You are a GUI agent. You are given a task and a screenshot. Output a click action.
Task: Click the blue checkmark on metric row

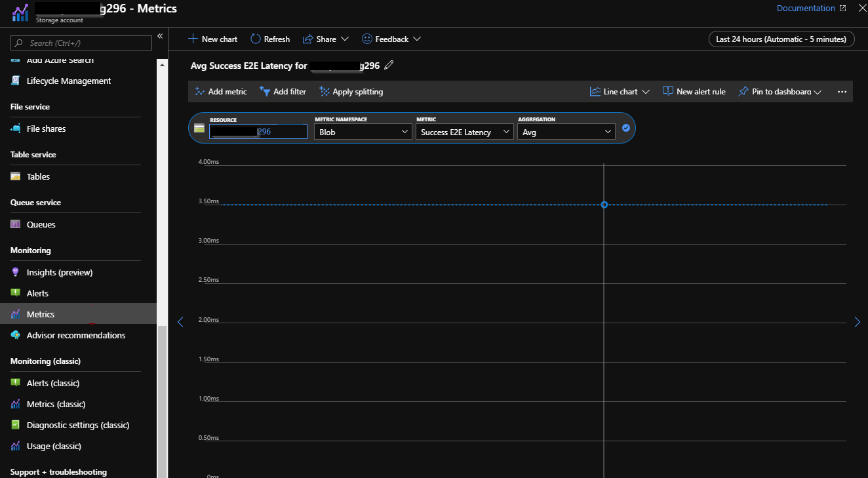(x=626, y=128)
